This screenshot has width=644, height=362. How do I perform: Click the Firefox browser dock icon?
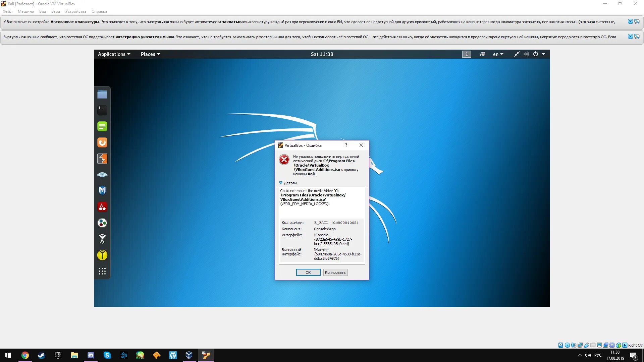tap(102, 142)
